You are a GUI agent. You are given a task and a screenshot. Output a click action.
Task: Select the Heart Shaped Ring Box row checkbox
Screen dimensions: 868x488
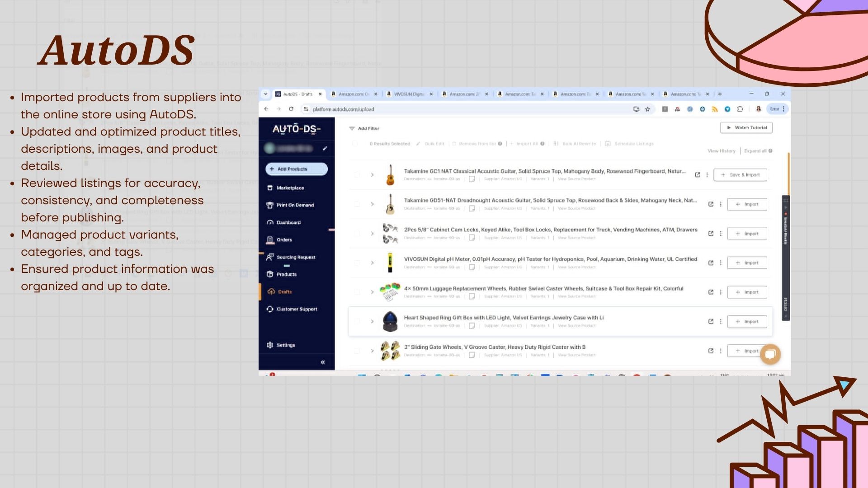(x=357, y=322)
